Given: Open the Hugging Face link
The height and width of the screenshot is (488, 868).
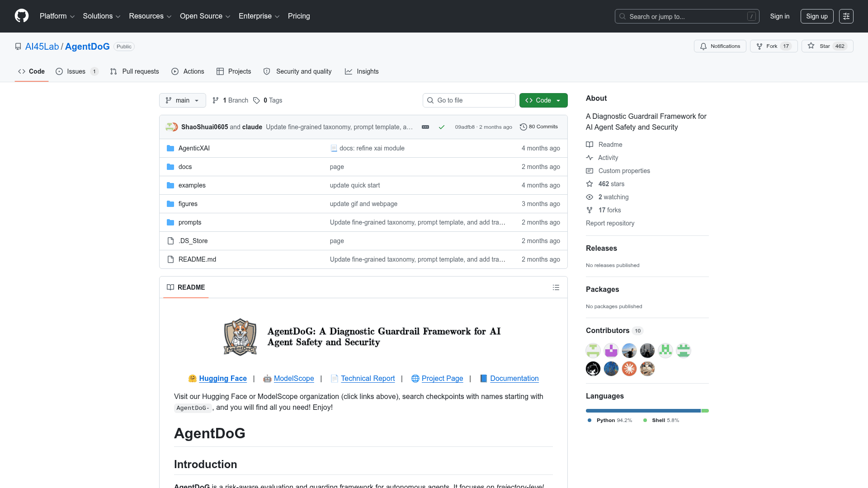Looking at the screenshot, I should pos(223,379).
